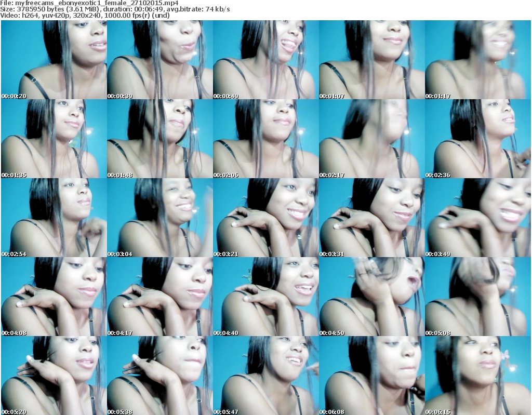This screenshot has width=532, height=415.
Task: Select the thumbnail timestamped 00:01:17
Action: (478, 60)
